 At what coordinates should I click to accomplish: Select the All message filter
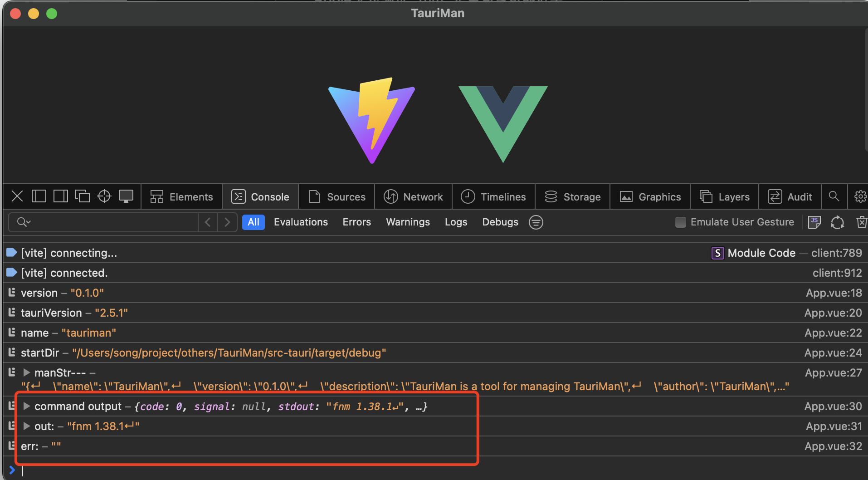click(254, 222)
